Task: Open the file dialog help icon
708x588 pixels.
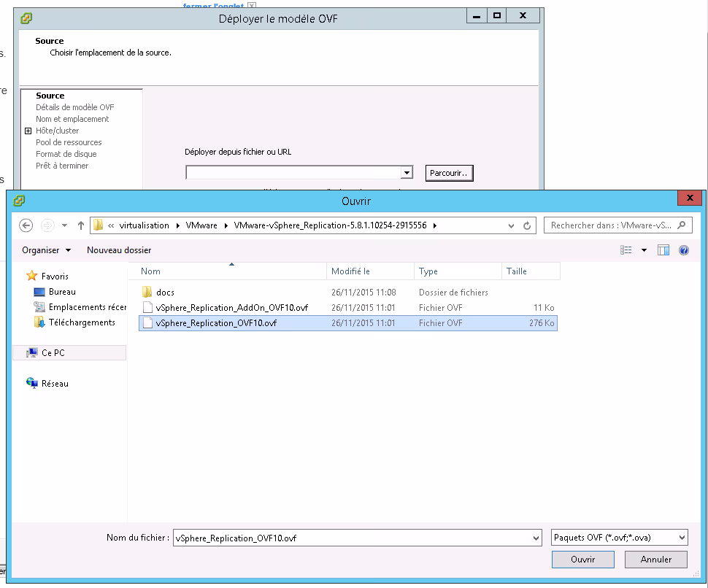Action: 684,250
